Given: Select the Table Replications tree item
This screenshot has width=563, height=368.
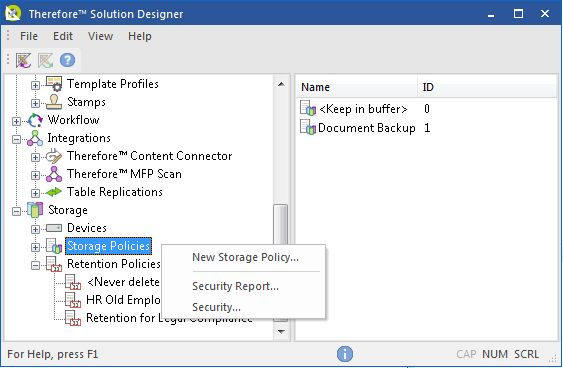Looking at the screenshot, I should click(115, 192).
